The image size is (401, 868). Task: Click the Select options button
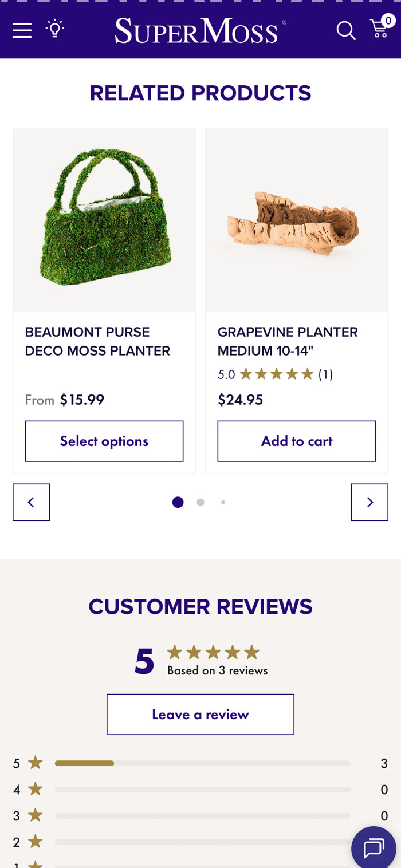click(104, 441)
